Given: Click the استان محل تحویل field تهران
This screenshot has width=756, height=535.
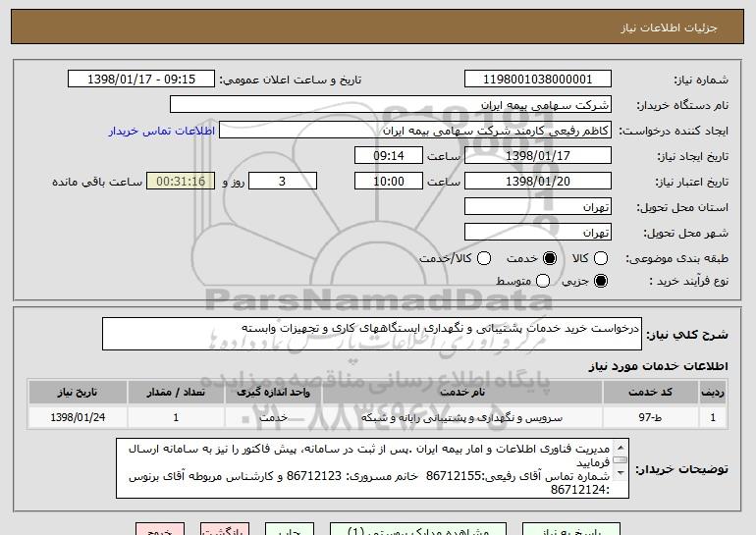Looking at the screenshot, I should pyautogui.click(x=538, y=207).
